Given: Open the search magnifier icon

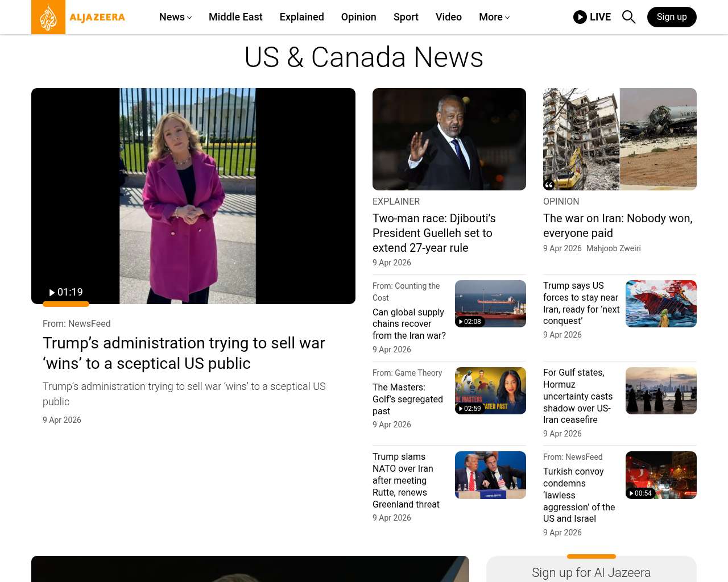Looking at the screenshot, I should (628, 17).
